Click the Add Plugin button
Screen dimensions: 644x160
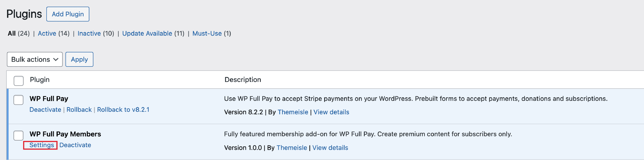pos(68,14)
